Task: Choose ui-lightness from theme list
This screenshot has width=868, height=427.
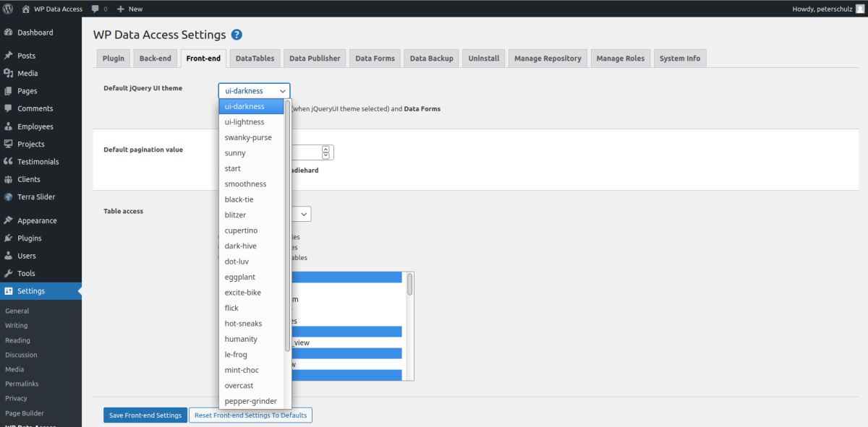Action: pos(252,122)
